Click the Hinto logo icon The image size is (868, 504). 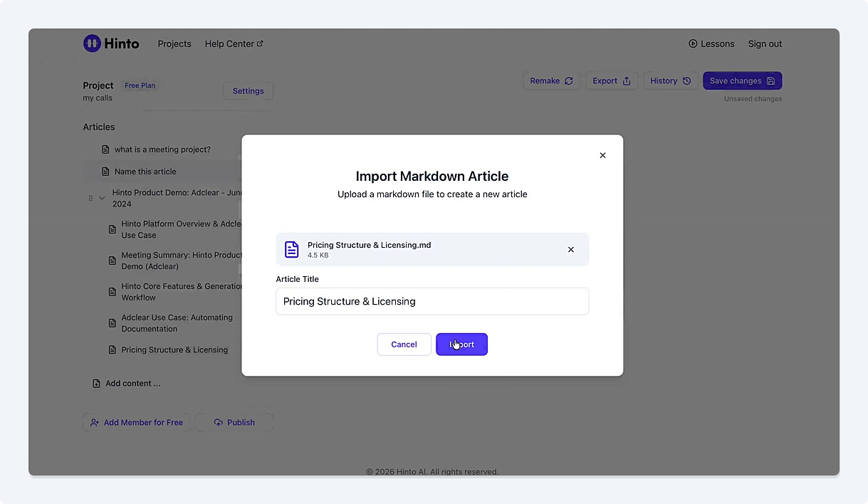92,43
